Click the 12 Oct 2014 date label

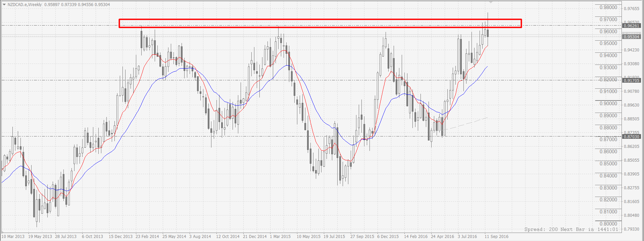pyautogui.click(x=228, y=237)
